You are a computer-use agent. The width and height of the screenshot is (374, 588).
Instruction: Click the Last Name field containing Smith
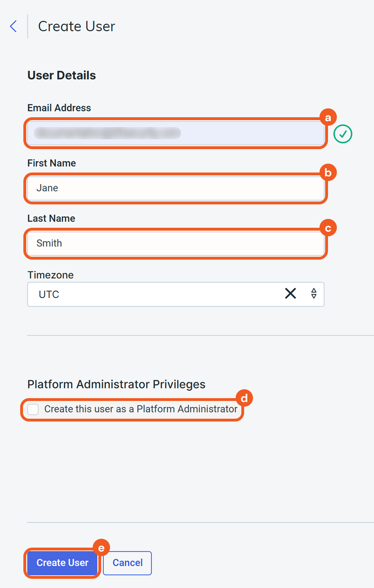click(x=176, y=243)
